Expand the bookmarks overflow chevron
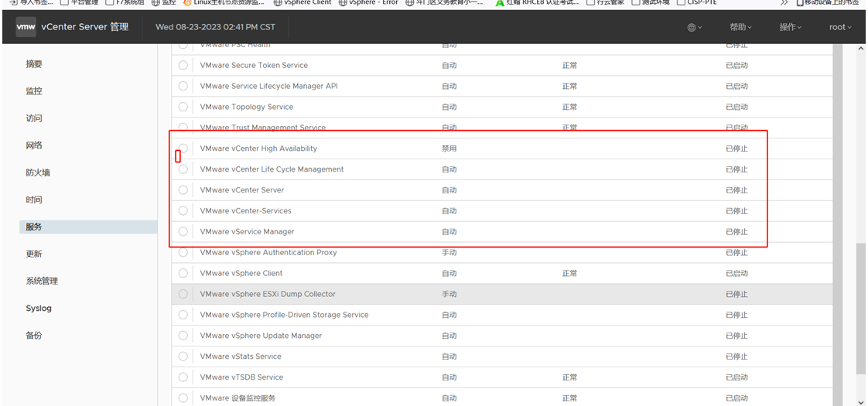 [x=784, y=3]
